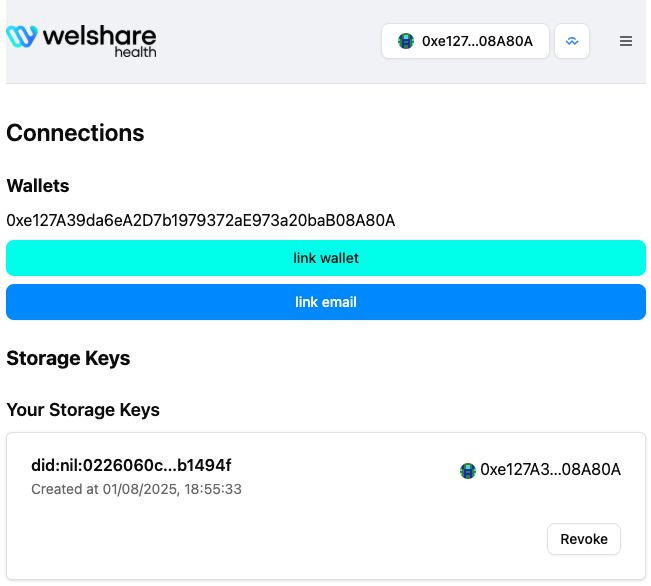Viewport: 651px width, 586px height.
Task: Click the Your Storage Keys subheading
Action: click(x=83, y=410)
